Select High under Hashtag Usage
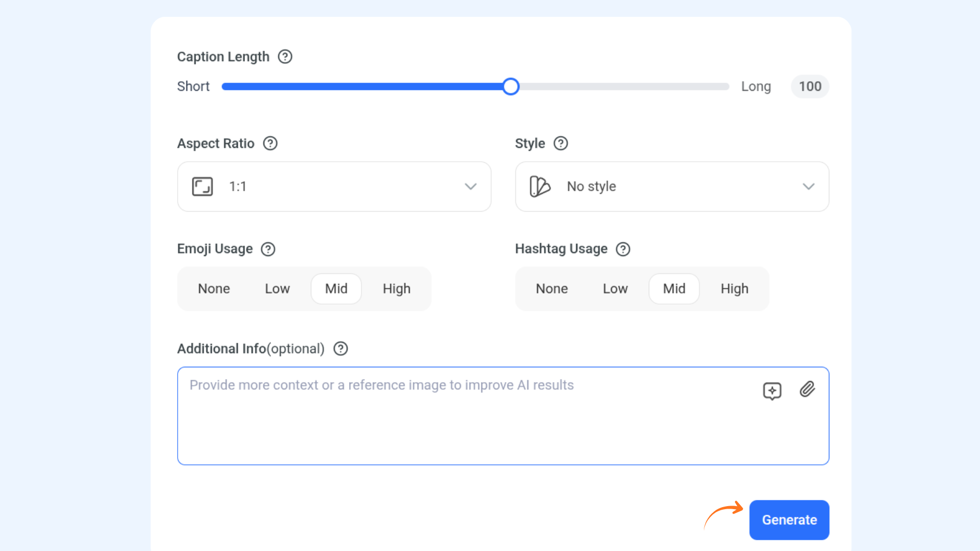 [x=734, y=289]
